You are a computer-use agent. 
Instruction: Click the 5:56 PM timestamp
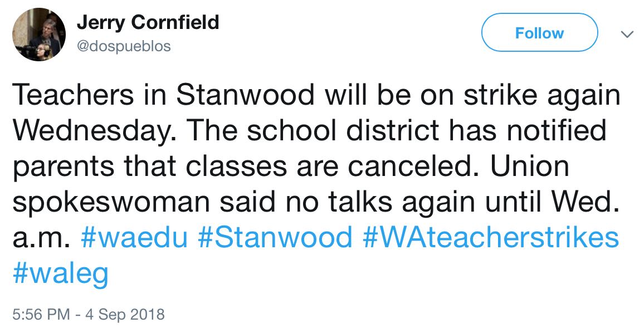tap(41, 315)
